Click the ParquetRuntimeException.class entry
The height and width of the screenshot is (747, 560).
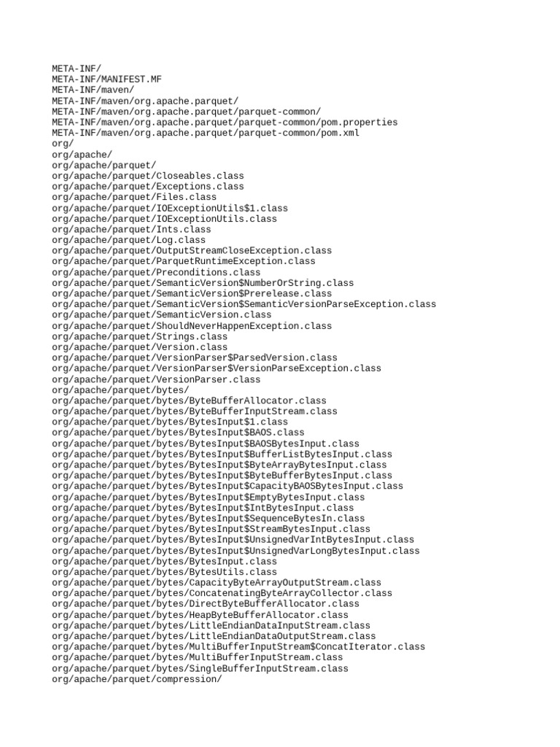point(184,261)
